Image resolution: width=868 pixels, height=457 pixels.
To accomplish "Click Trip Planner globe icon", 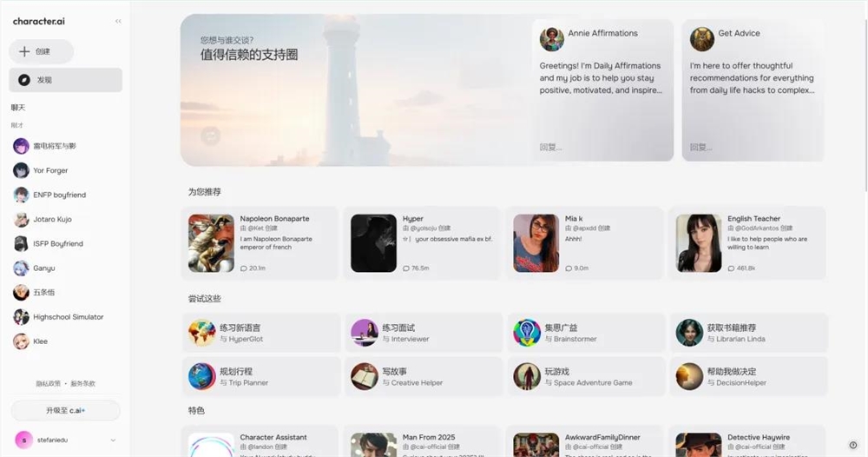I will tap(202, 377).
